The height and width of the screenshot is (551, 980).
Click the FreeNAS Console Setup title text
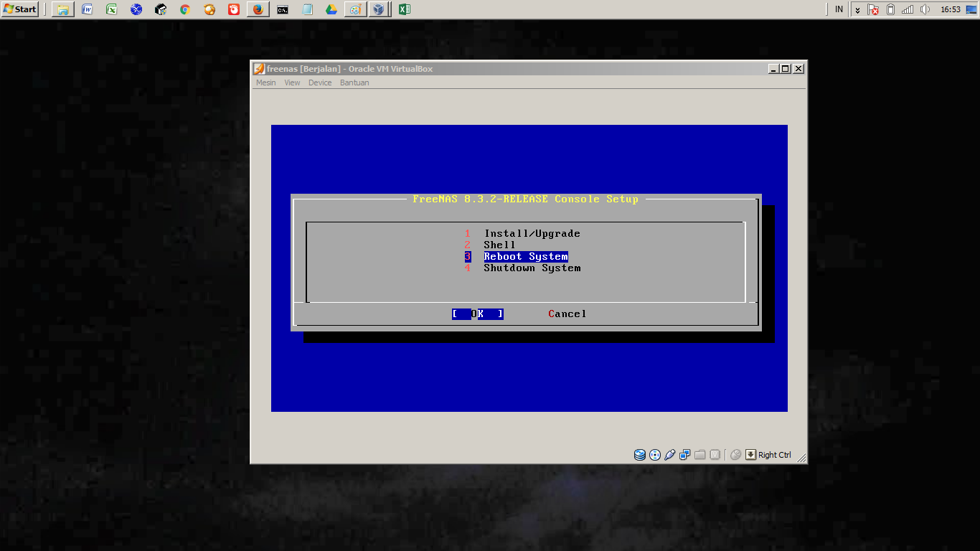pyautogui.click(x=526, y=199)
